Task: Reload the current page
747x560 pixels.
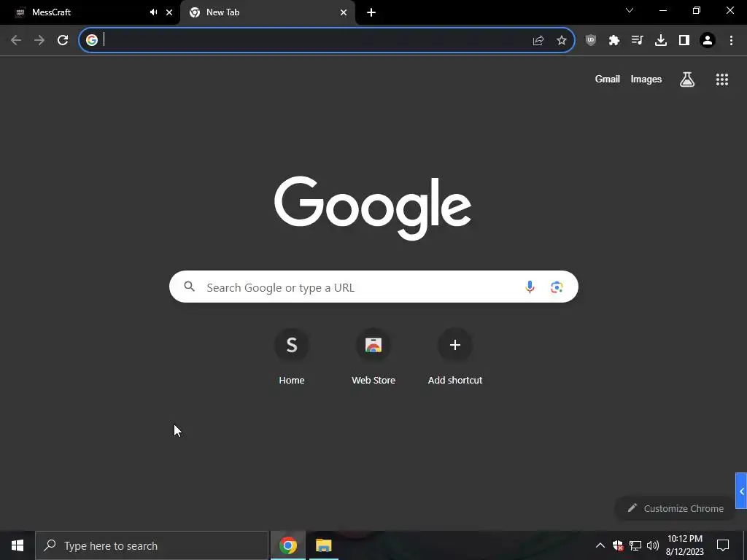Action: coord(63,40)
